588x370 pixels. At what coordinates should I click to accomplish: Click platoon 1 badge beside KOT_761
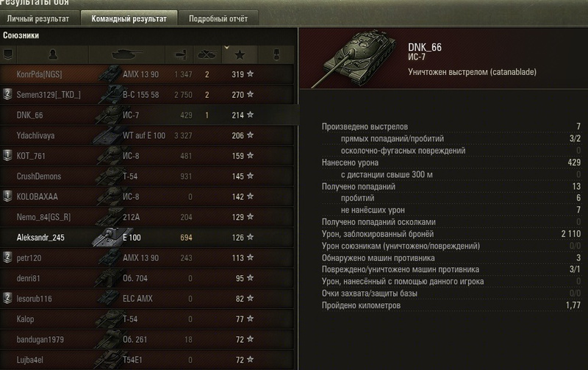tap(7, 155)
